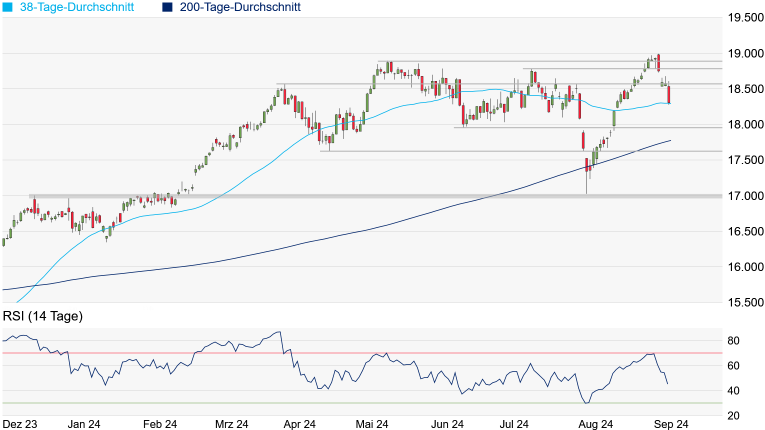Image resolution: width=765 pixels, height=430 pixels.
Task: Click the dark blue 200-Tage-Durchschnitt legend swatch
Action: pos(166,7)
